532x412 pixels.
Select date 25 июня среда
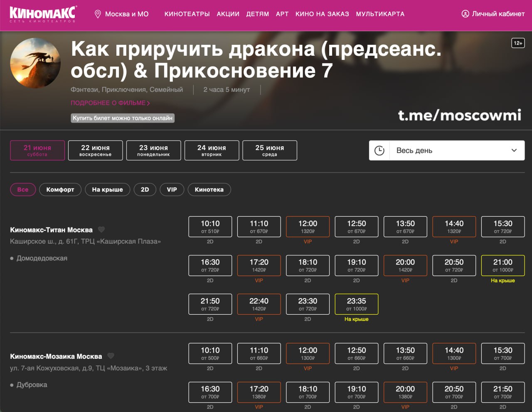270,150
